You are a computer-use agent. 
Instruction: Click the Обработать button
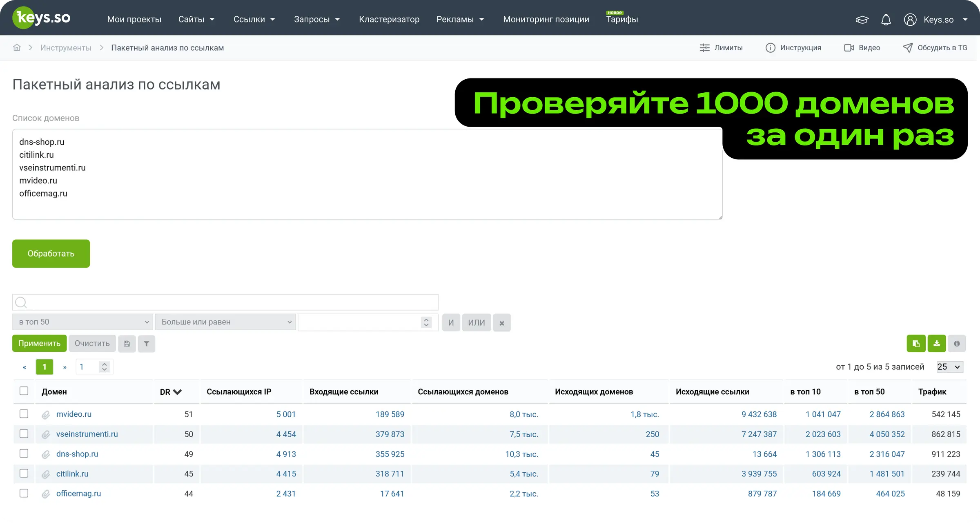click(51, 254)
